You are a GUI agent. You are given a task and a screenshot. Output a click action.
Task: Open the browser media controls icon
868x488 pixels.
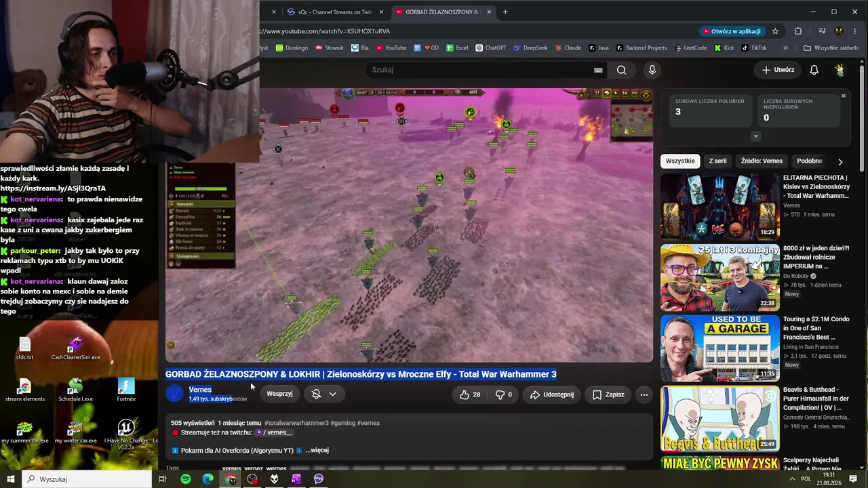coord(822,31)
